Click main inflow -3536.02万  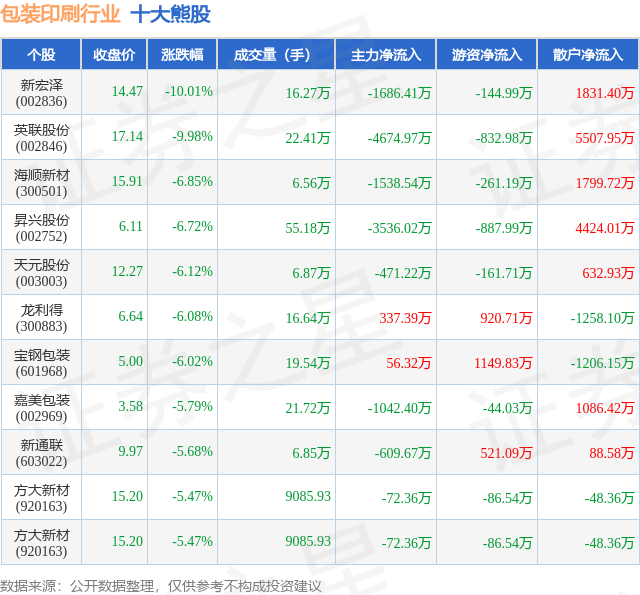400,228
